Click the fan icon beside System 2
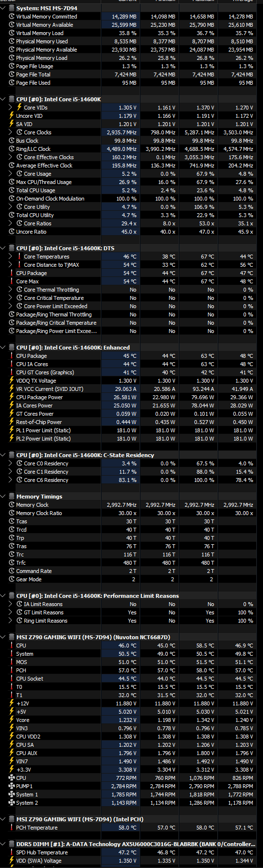 point(12,803)
